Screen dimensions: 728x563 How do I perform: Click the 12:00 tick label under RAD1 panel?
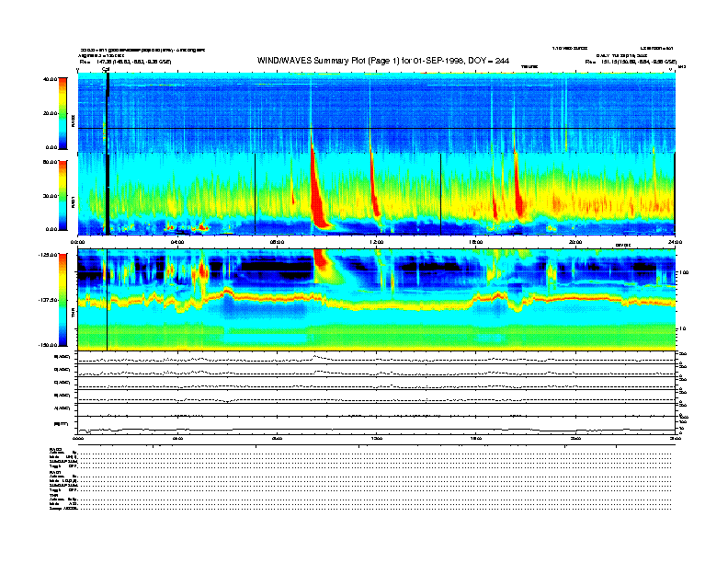click(377, 242)
